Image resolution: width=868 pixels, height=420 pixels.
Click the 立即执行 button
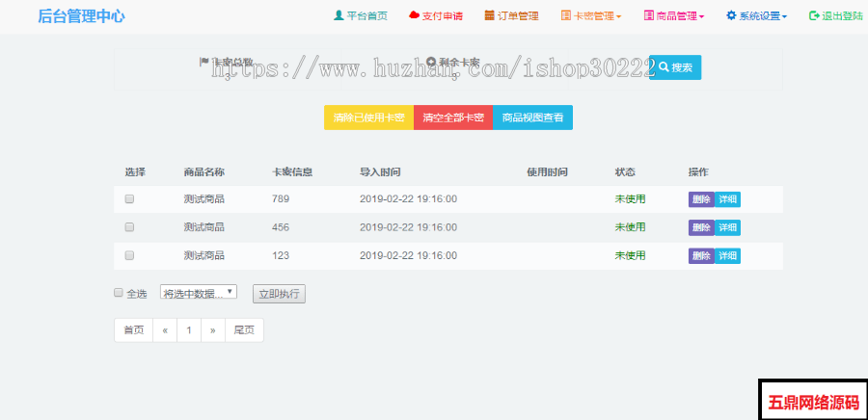tap(279, 294)
